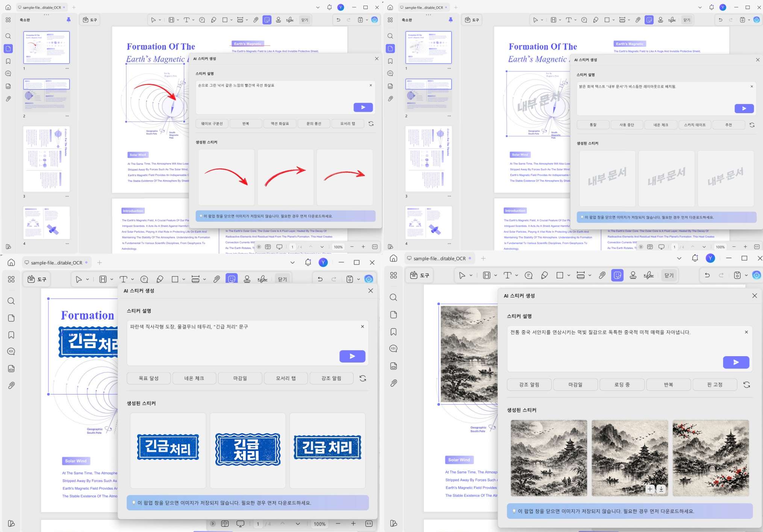
Task: Click search sidebar icon in 긴급 처리 window
Action: coord(11,301)
